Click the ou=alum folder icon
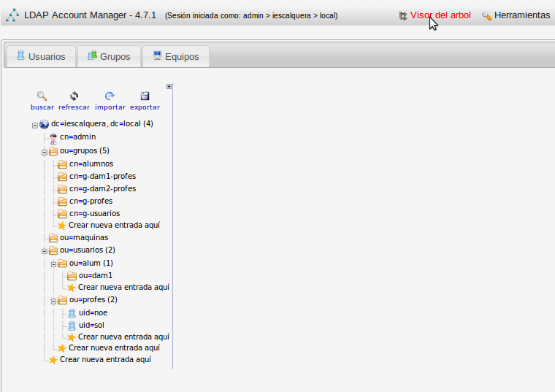555x392 pixels. (x=62, y=264)
